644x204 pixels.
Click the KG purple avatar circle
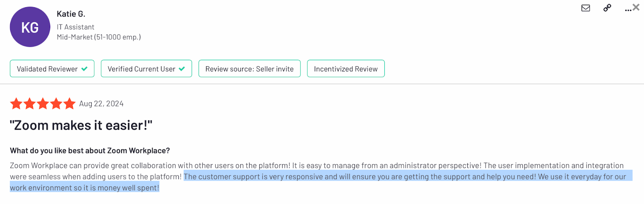30,27
